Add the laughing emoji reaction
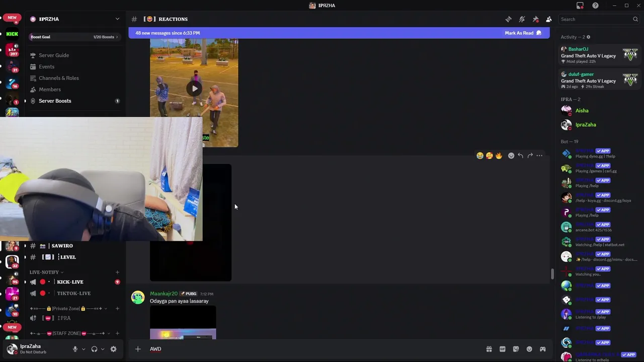 [x=480, y=156]
